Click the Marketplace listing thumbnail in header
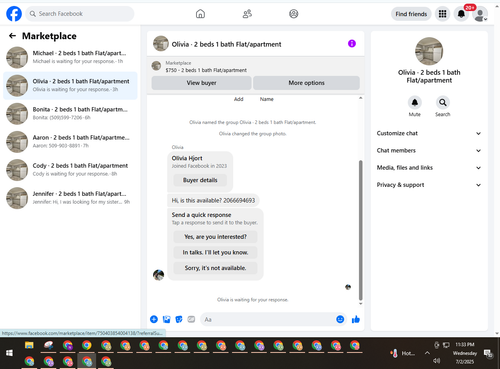 point(156,66)
